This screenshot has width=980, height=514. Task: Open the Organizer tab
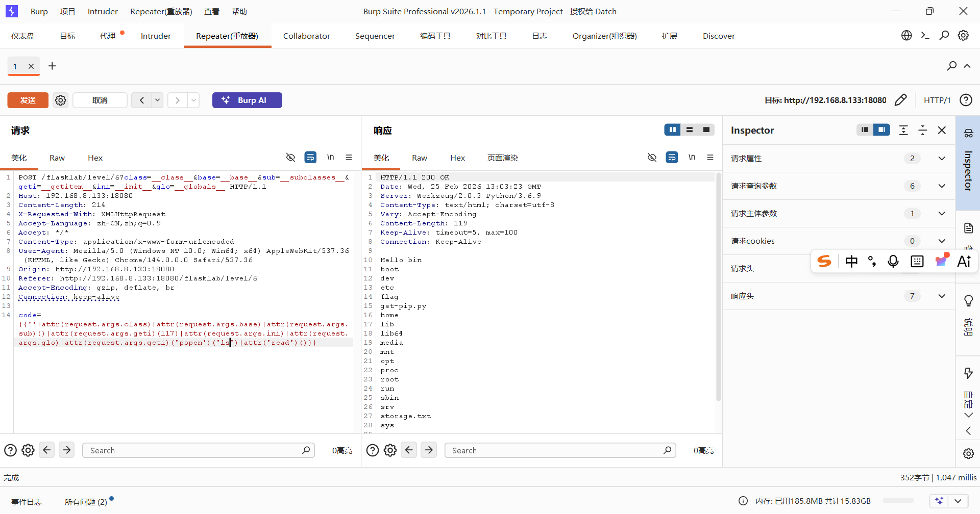pos(605,36)
